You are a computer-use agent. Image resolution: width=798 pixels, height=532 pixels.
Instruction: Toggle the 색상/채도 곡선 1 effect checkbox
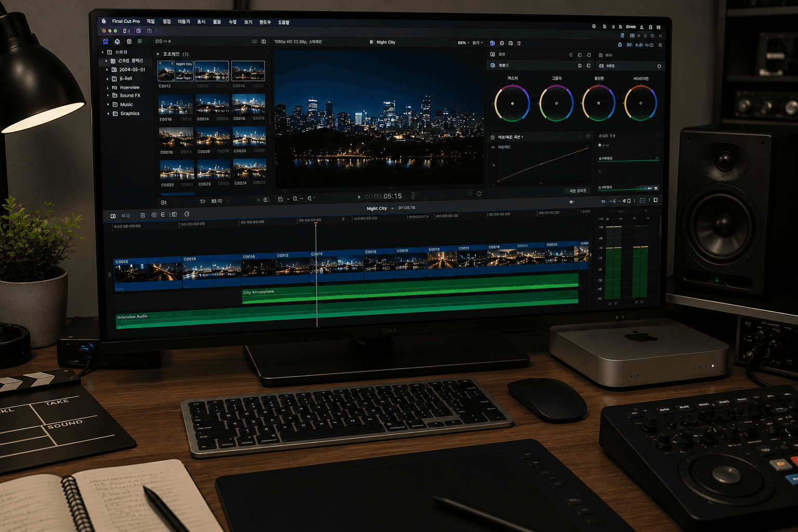[493, 137]
